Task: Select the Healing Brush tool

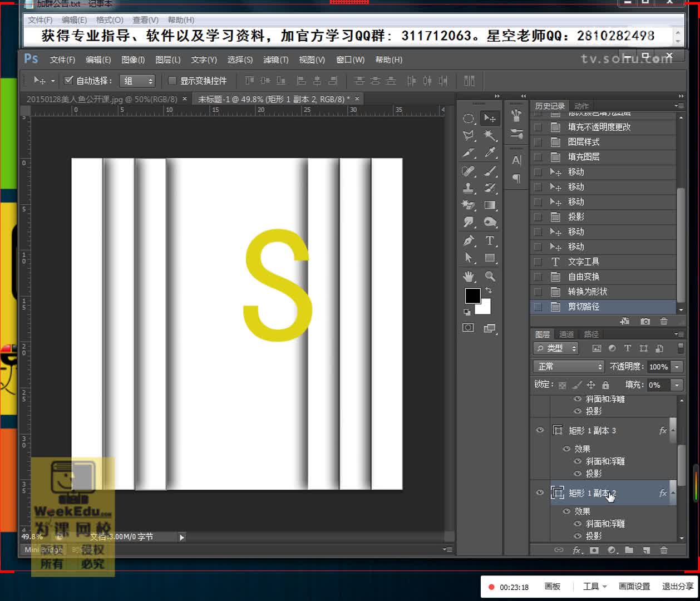Action: 469,171
